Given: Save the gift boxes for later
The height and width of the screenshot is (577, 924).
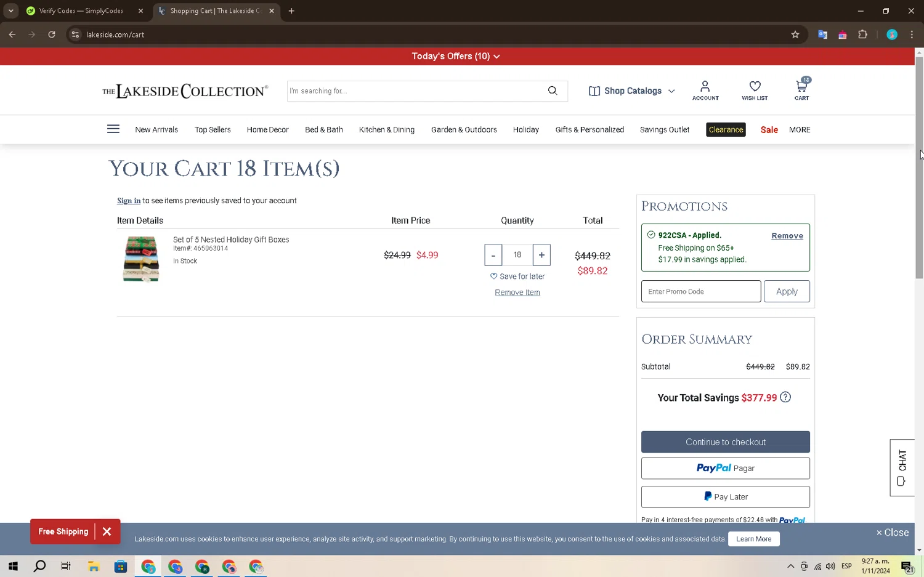Looking at the screenshot, I should pyautogui.click(x=517, y=276).
